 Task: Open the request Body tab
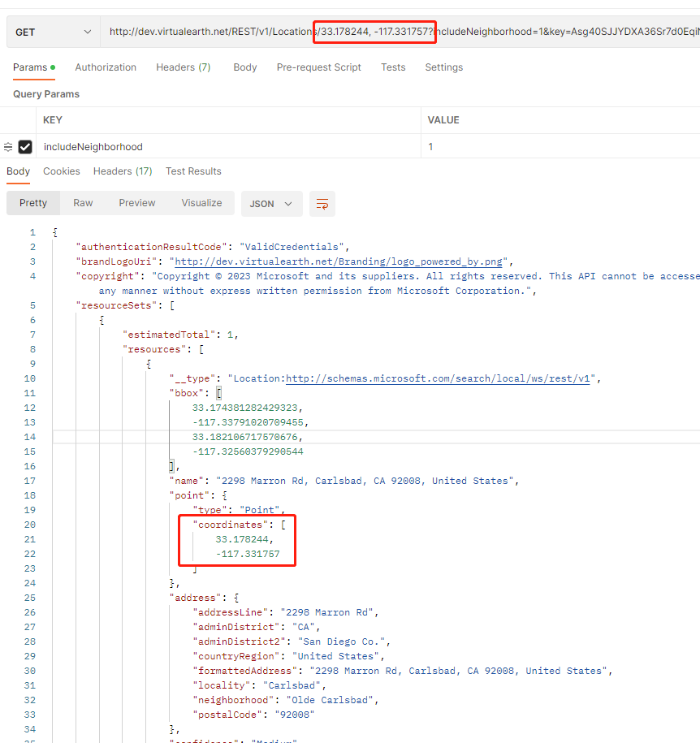245,67
